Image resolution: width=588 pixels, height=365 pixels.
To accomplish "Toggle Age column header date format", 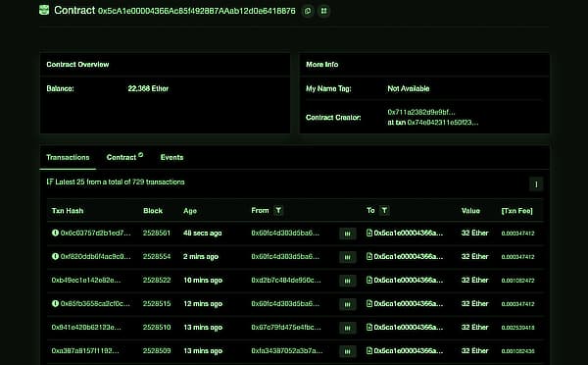I will [190, 211].
